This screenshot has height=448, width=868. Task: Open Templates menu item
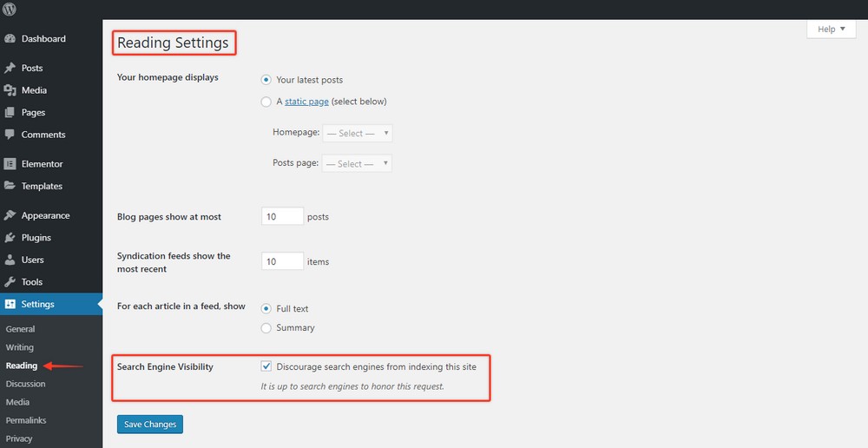point(42,186)
